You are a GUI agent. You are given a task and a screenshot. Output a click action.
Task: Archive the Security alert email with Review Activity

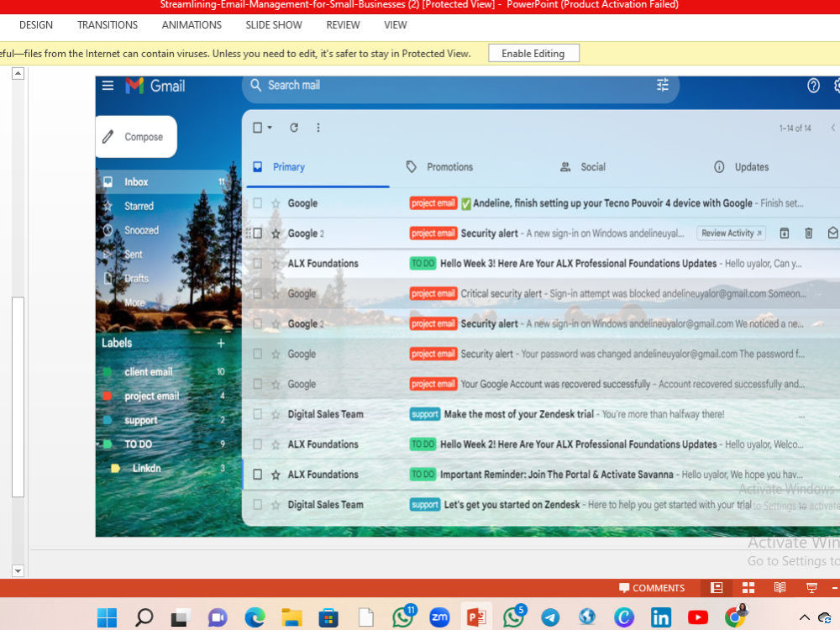point(785,233)
